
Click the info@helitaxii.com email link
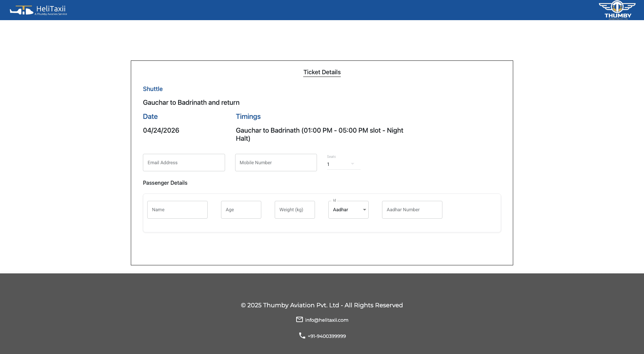tap(326, 320)
